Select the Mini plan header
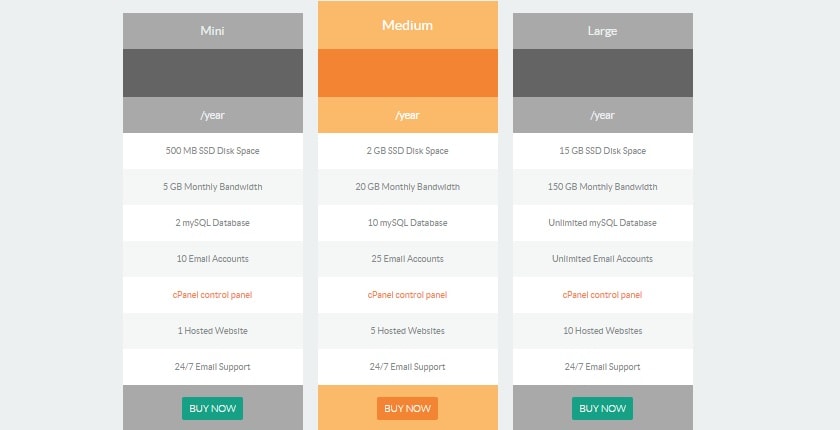The width and height of the screenshot is (840, 430). pos(213,31)
